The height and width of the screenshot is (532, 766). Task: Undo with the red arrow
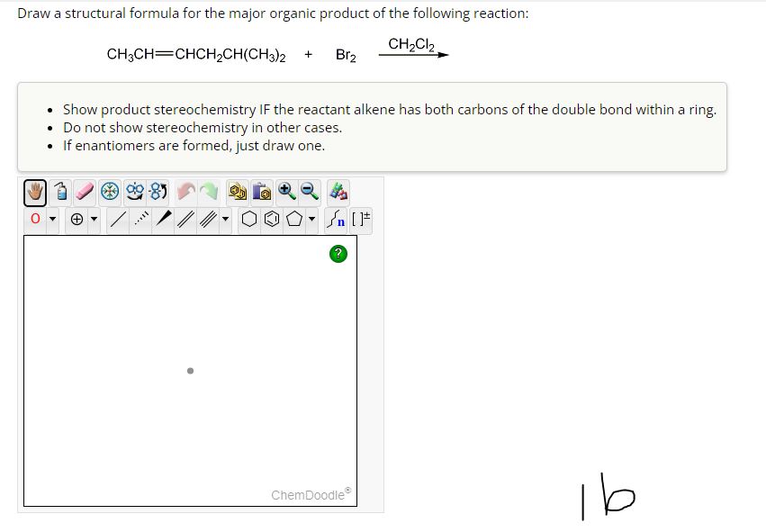tap(186, 192)
